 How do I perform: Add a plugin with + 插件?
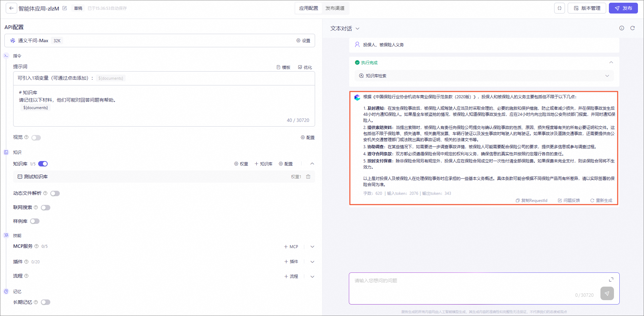point(291,262)
